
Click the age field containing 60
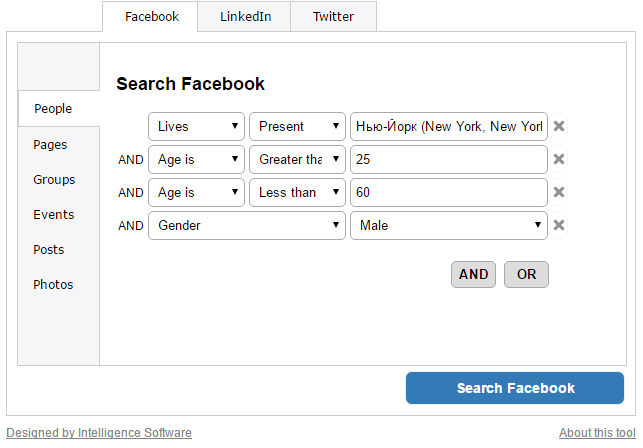[x=449, y=192]
